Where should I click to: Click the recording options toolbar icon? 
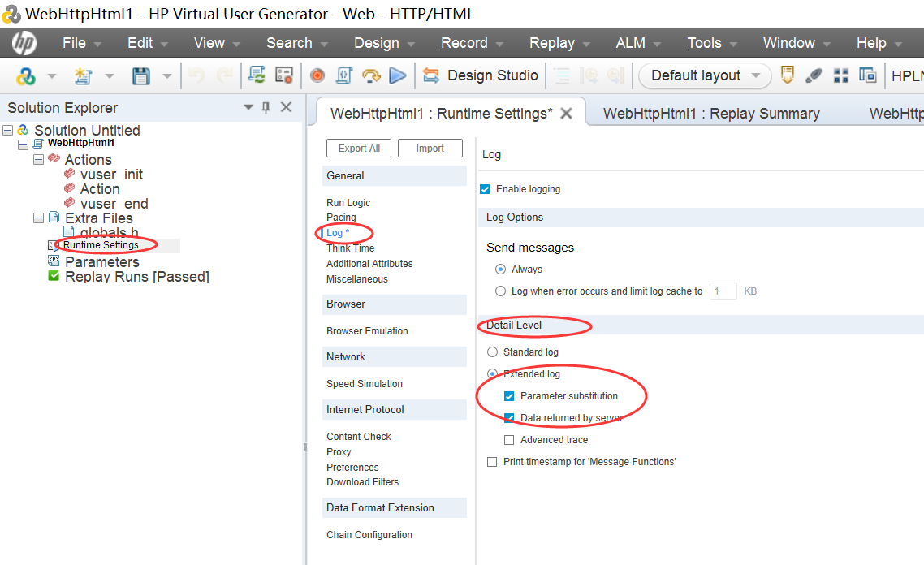pyautogui.click(x=284, y=75)
